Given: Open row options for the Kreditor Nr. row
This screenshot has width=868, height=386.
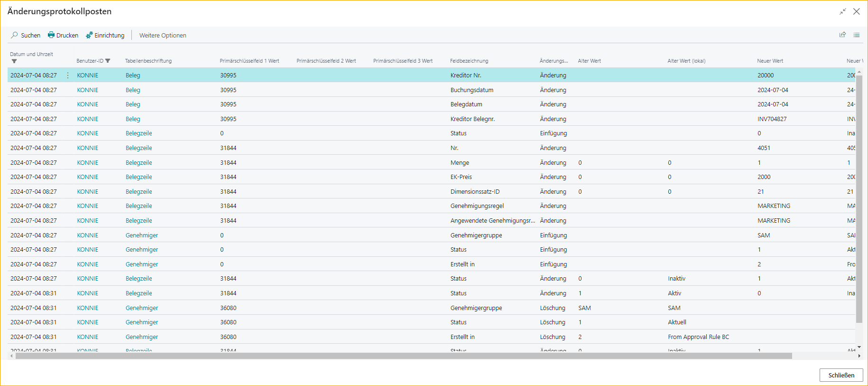Looking at the screenshot, I should click(x=68, y=75).
